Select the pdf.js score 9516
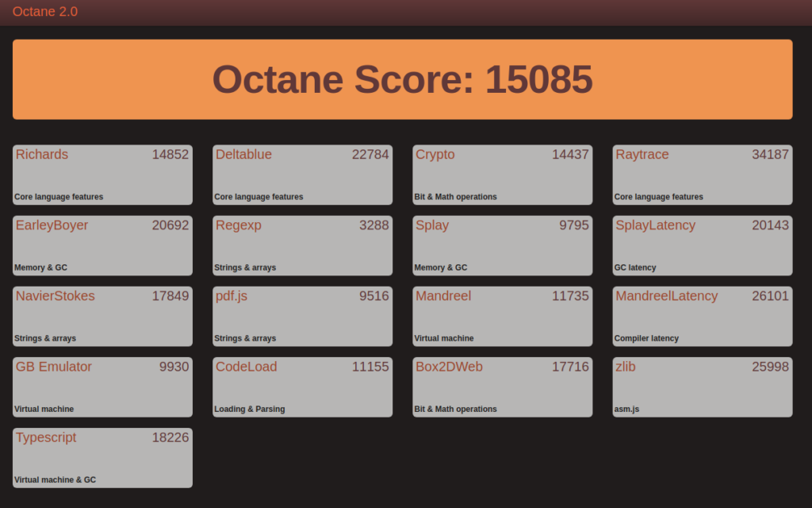Image resolution: width=812 pixels, height=508 pixels. (x=374, y=296)
